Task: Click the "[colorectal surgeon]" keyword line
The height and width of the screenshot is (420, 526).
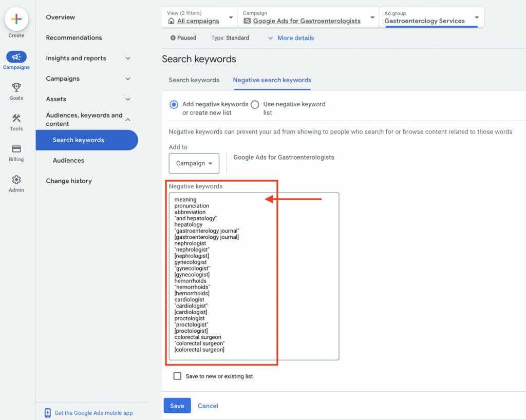Action: pos(199,350)
